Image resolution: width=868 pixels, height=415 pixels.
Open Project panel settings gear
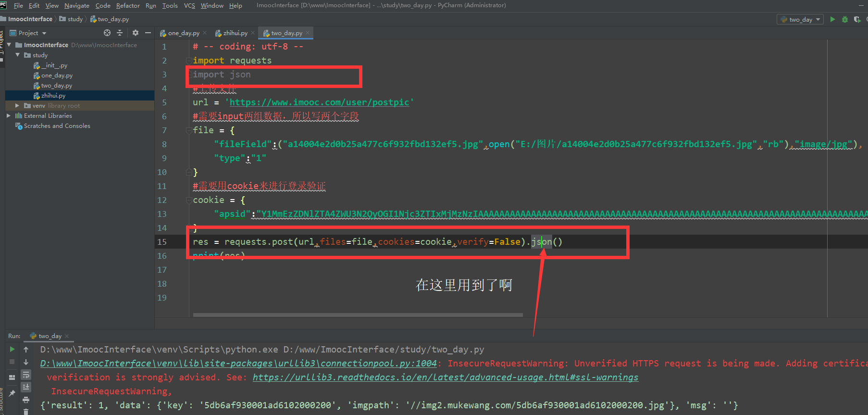tap(136, 33)
